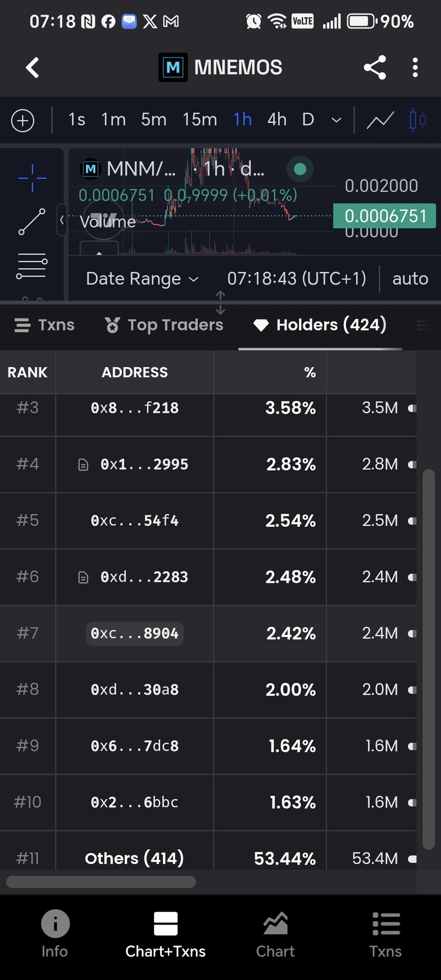Select the 4h timeframe
This screenshot has width=441, height=980.
pos(277,120)
